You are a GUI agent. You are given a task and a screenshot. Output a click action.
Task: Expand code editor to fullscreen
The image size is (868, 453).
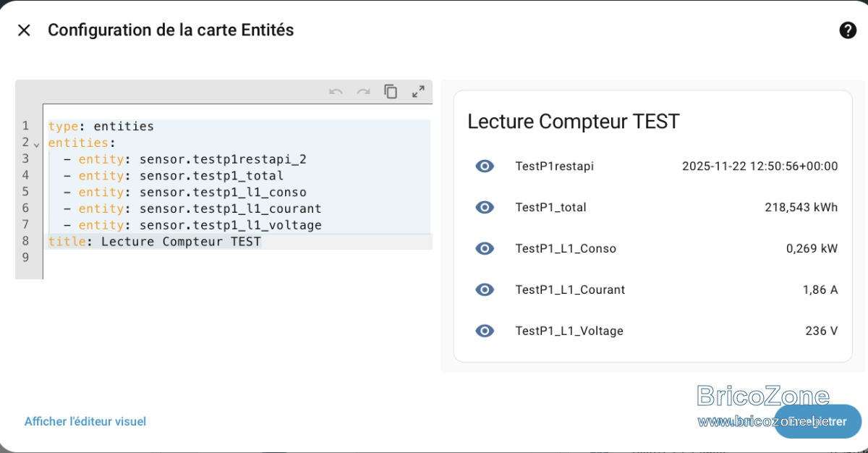click(418, 92)
